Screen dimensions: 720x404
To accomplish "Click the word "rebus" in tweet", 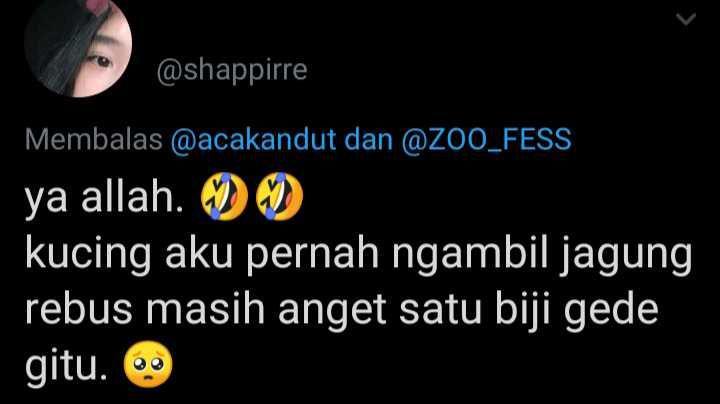I will point(79,309).
